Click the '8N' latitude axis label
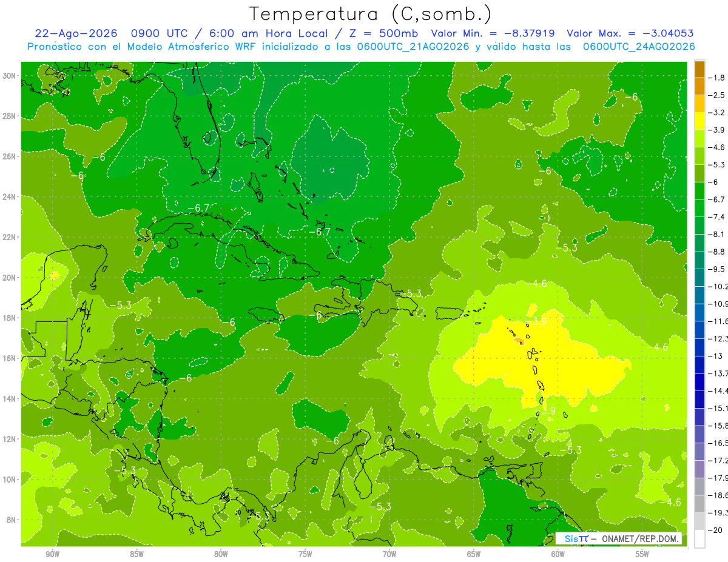 pyautogui.click(x=12, y=520)
